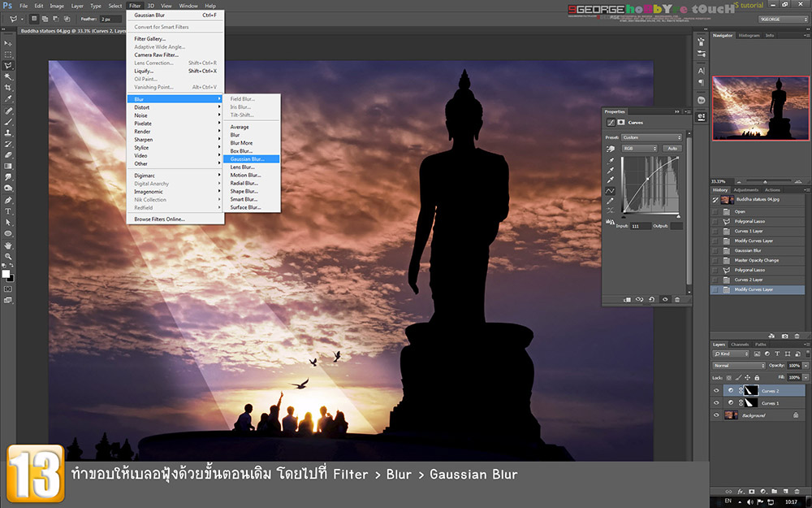Open the Image menu
The image size is (812, 508).
pyautogui.click(x=57, y=6)
